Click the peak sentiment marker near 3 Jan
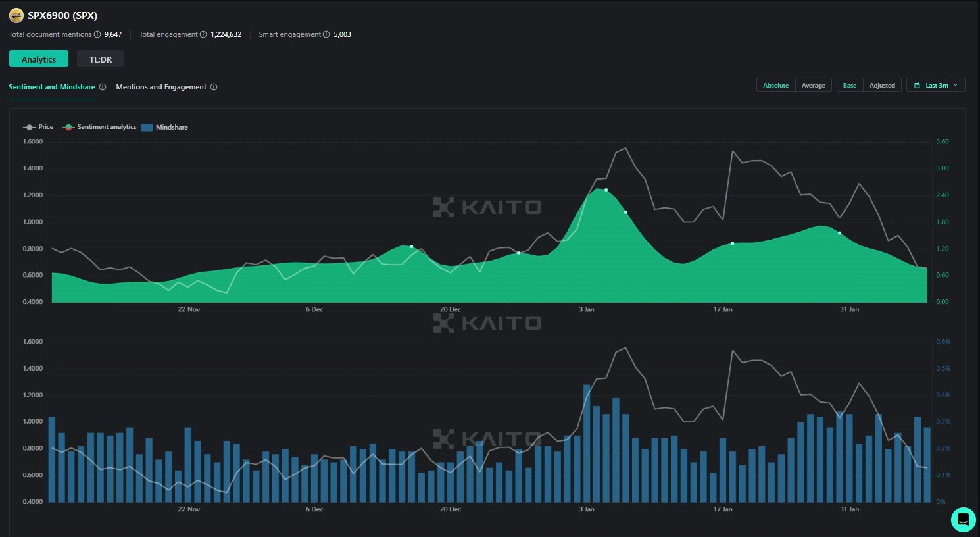 coord(606,190)
